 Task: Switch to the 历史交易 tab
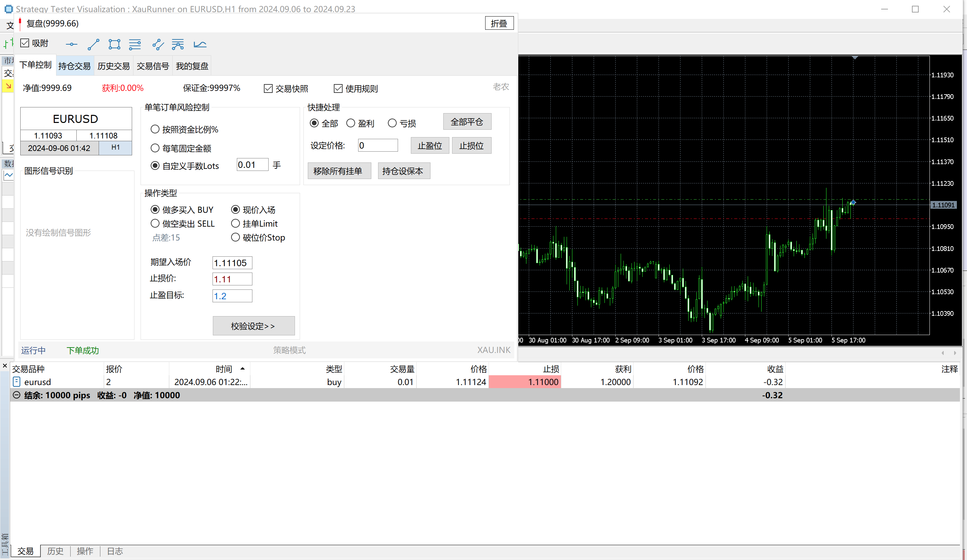(114, 66)
